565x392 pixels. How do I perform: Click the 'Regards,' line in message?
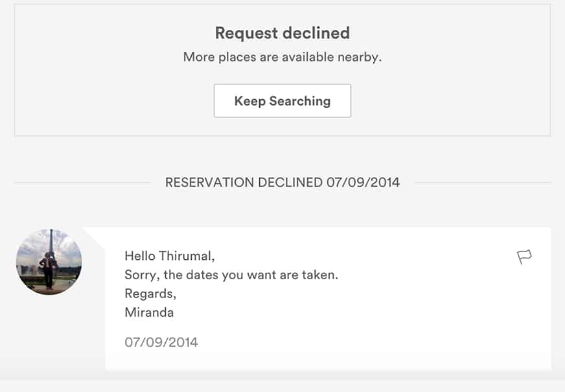pyautogui.click(x=150, y=294)
